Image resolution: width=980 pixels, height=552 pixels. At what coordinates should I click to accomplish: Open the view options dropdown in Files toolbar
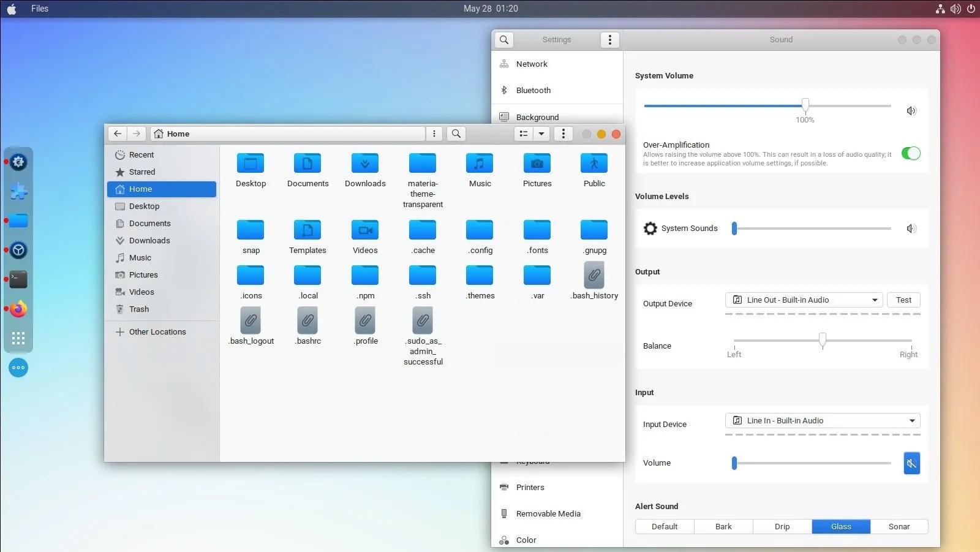pos(541,134)
